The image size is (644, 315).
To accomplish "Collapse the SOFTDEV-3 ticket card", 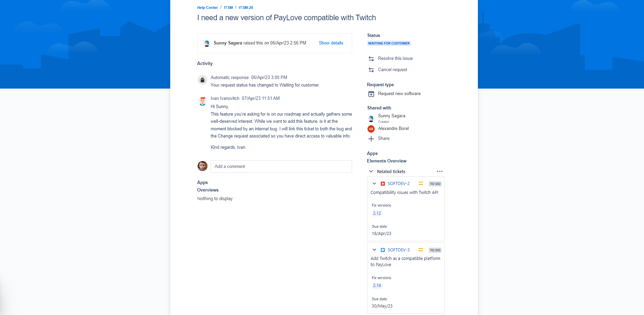I will (374, 250).
